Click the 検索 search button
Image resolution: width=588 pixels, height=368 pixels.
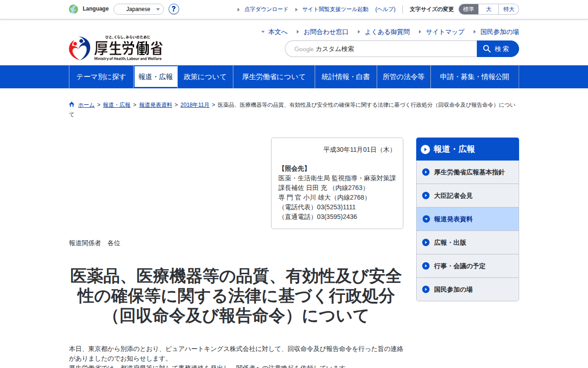click(498, 49)
